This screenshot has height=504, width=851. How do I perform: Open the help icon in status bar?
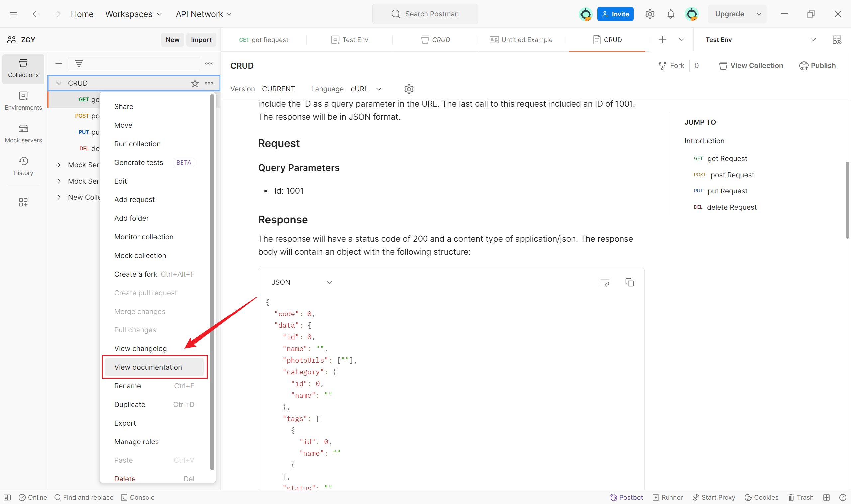click(842, 498)
